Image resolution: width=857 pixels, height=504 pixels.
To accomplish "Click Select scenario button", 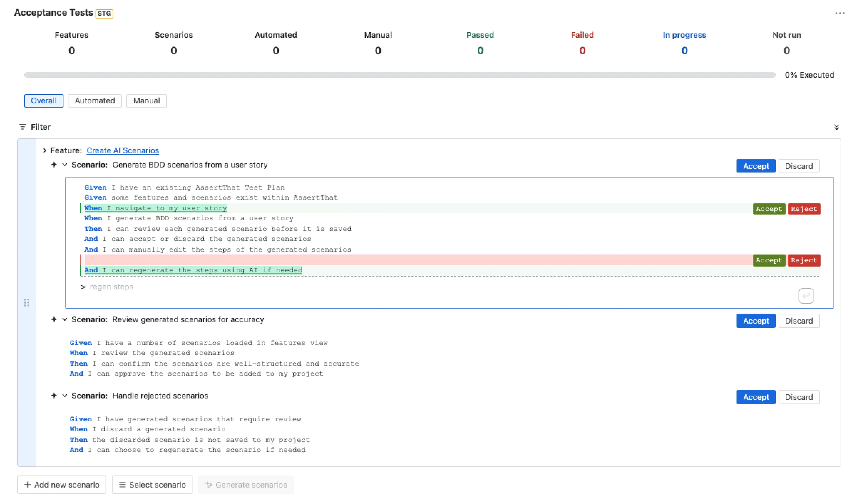I will click(x=152, y=485).
